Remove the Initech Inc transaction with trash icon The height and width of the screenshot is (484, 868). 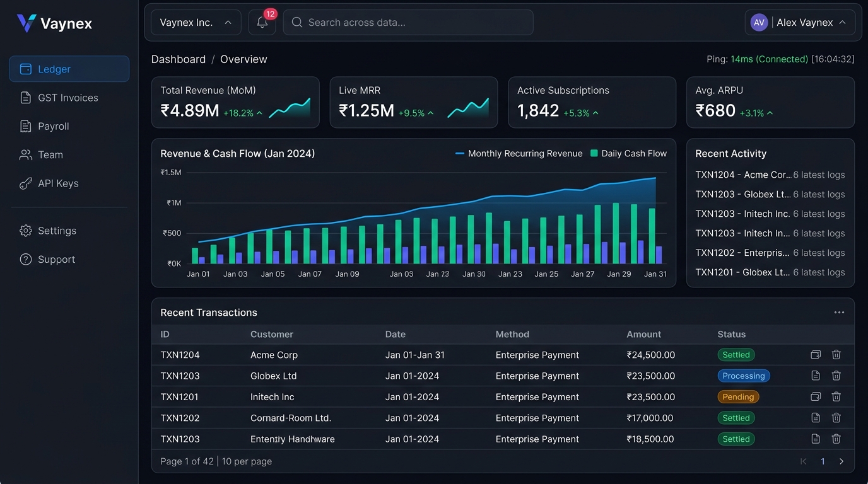[836, 397]
